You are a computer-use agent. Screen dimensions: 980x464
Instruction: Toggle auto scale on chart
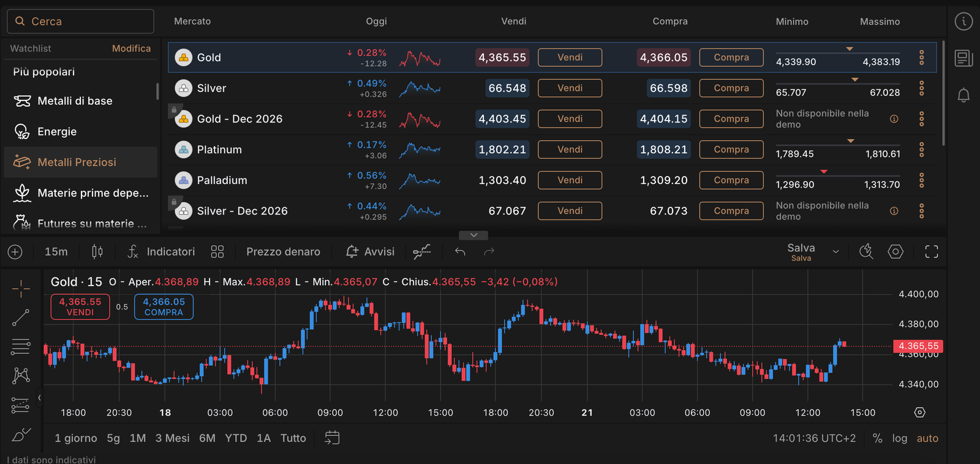[x=927, y=438]
